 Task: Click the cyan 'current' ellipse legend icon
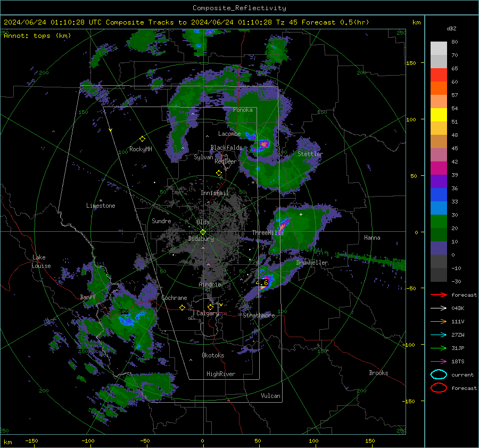coord(439,374)
